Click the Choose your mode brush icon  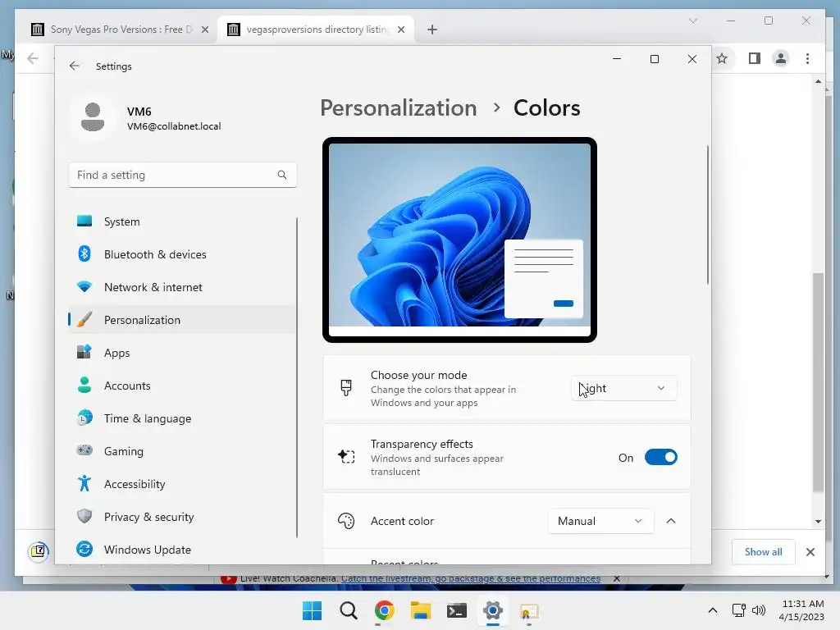click(346, 387)
